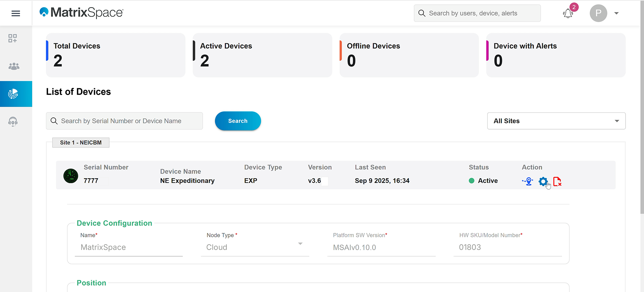Click the Device Configuration section title
This screenshot has width=644, height=292.
tap(114, 223)
